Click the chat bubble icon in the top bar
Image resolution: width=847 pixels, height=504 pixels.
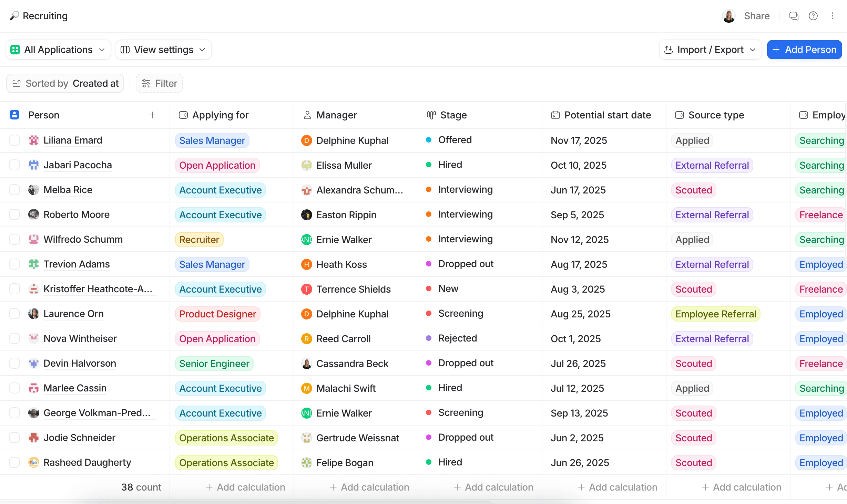794,16
